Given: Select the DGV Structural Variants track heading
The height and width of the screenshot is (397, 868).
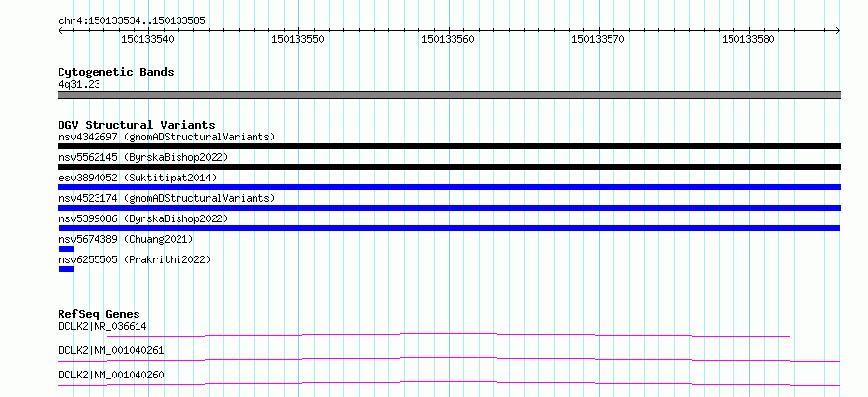Looking at the screenshot, I should point(137,125).
